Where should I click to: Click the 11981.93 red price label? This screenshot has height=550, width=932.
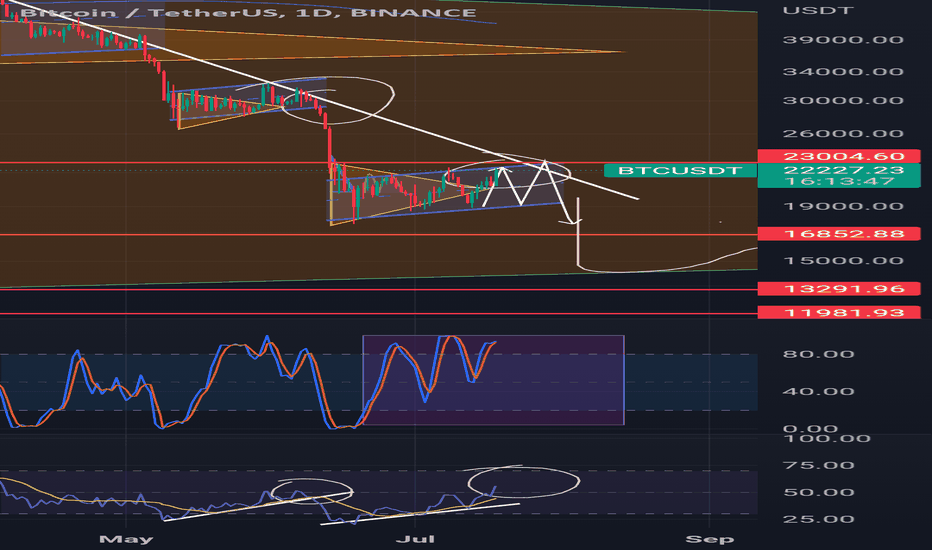(839, 312)
